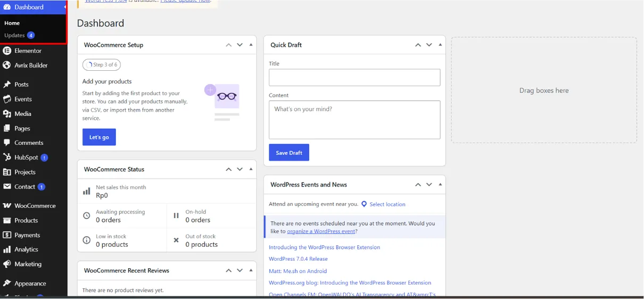Move WooCommerce Setup panel down
This screenshot has width=644, height=299.
pos(240,45)
